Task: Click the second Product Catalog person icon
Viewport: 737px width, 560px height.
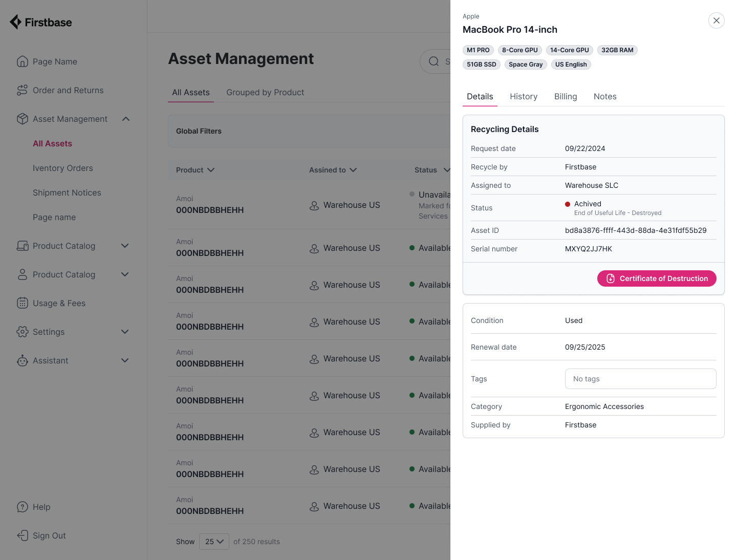Action: point(23,274)
